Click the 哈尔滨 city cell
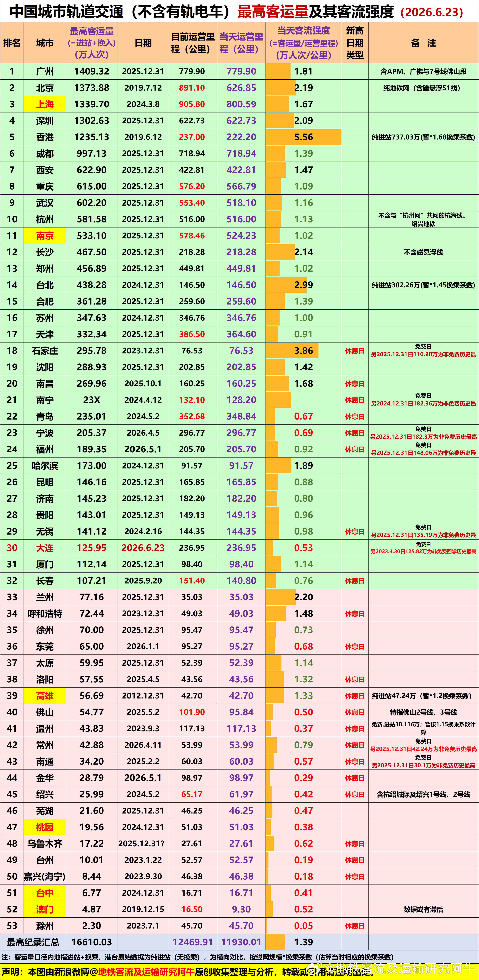This screenshot has width=479, height=980. pyautogui.click(x=45, y=466)
